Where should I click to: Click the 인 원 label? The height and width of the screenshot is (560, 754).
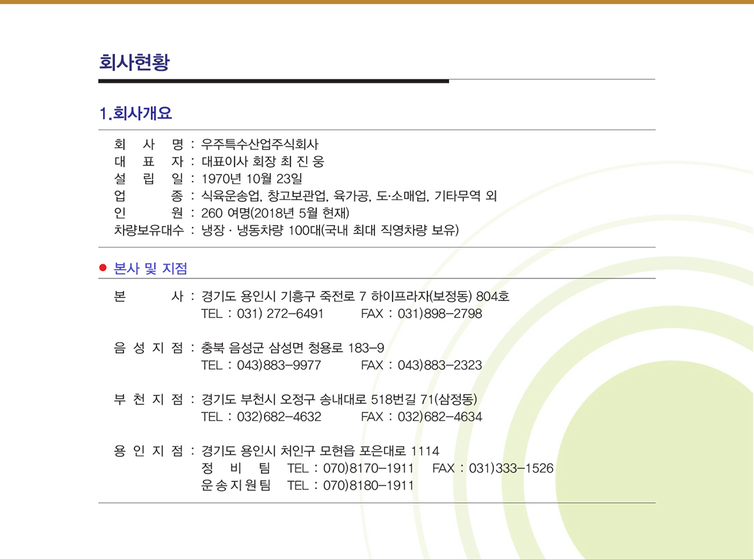148,214
